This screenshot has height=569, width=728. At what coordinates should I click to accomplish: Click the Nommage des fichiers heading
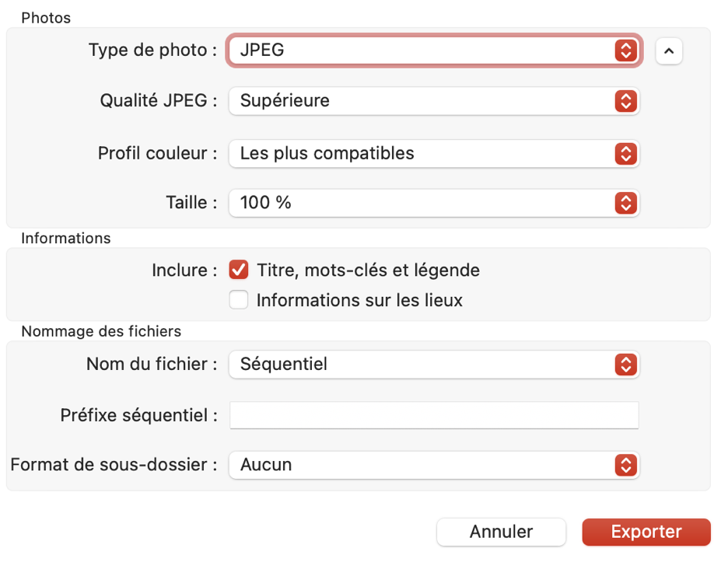click(101, 331)
